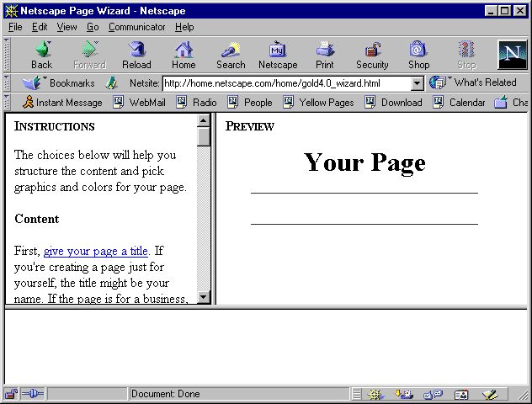Reload the current page
The width and height of the screenshot is (532, 404).
[x=136, y=55]
